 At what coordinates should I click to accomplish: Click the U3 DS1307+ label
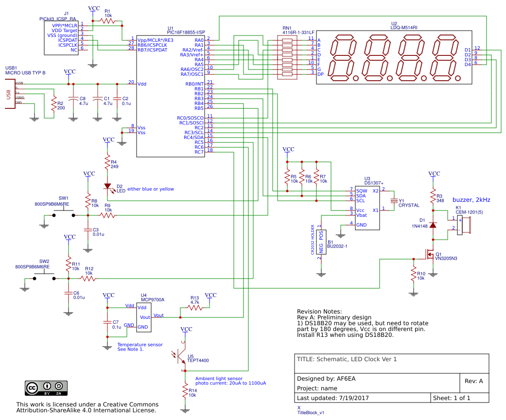point(374,181)
